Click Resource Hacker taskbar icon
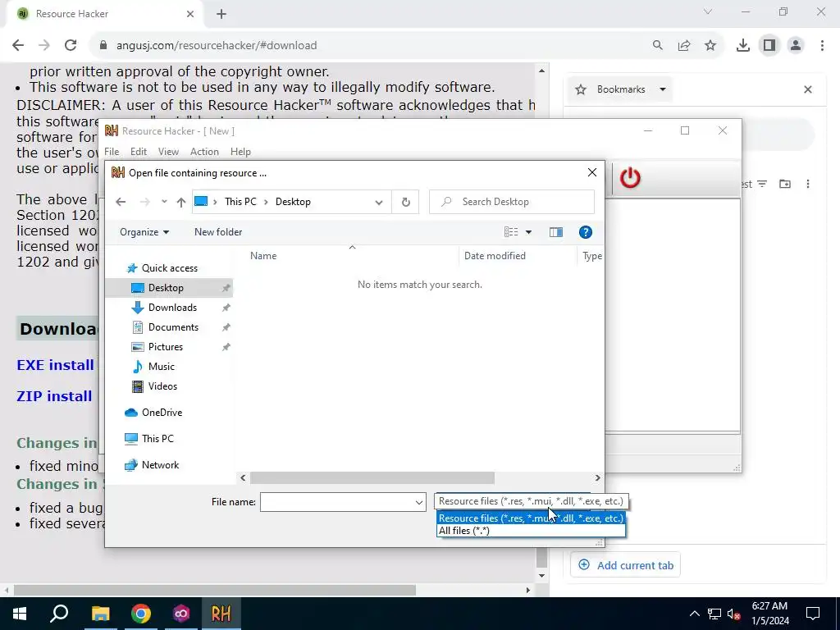This screenshot has width=840, height=630. point(221,614)
